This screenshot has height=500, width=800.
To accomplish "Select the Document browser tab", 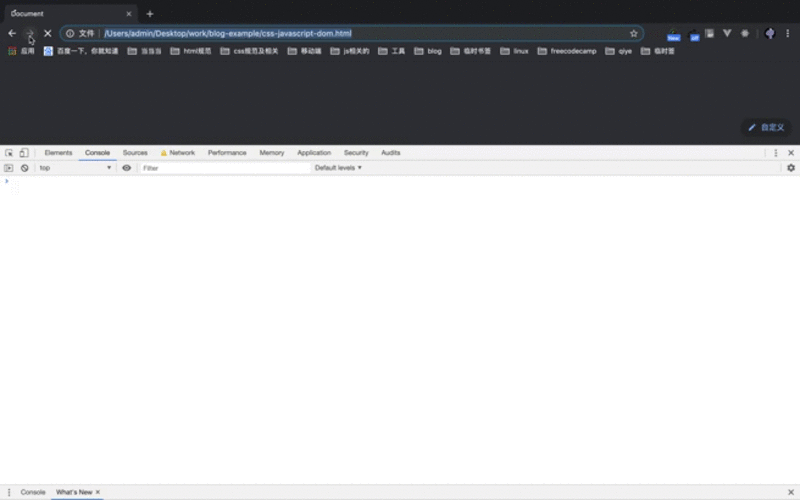I will (70, 14).
